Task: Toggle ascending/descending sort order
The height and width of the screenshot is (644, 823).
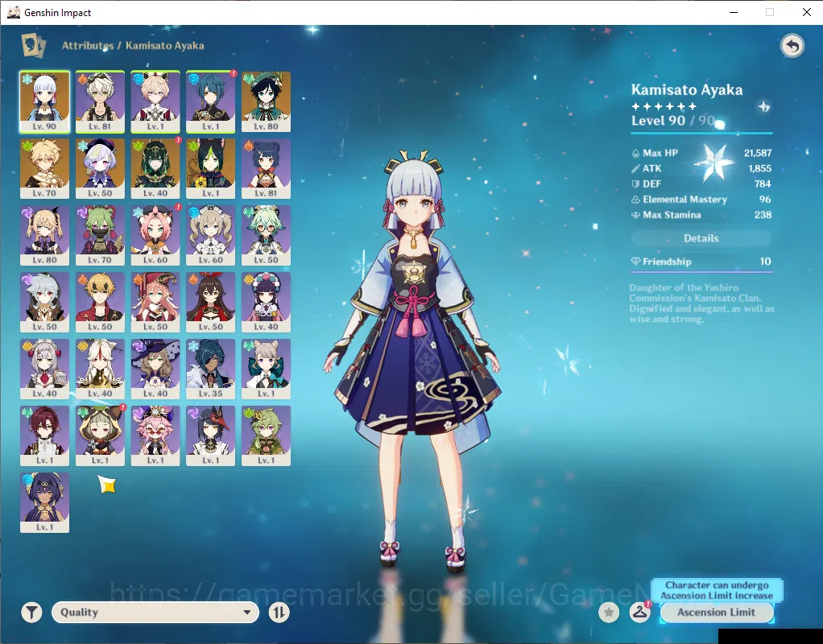Action: click(279, 612)
